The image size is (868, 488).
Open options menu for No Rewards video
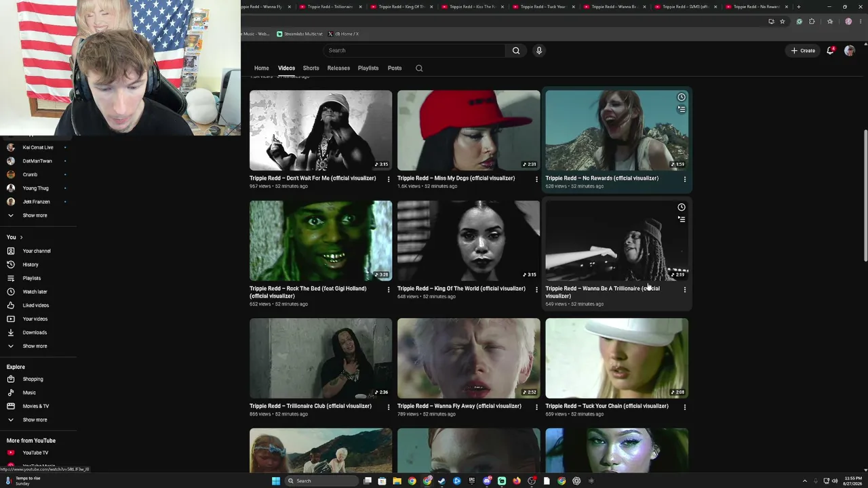point(685,179)
